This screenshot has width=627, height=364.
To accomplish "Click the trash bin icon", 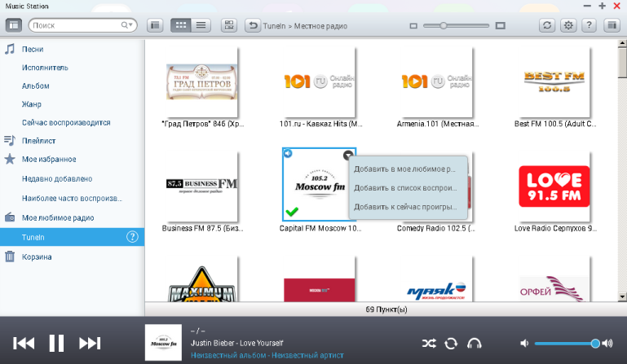I will point(10,257).
